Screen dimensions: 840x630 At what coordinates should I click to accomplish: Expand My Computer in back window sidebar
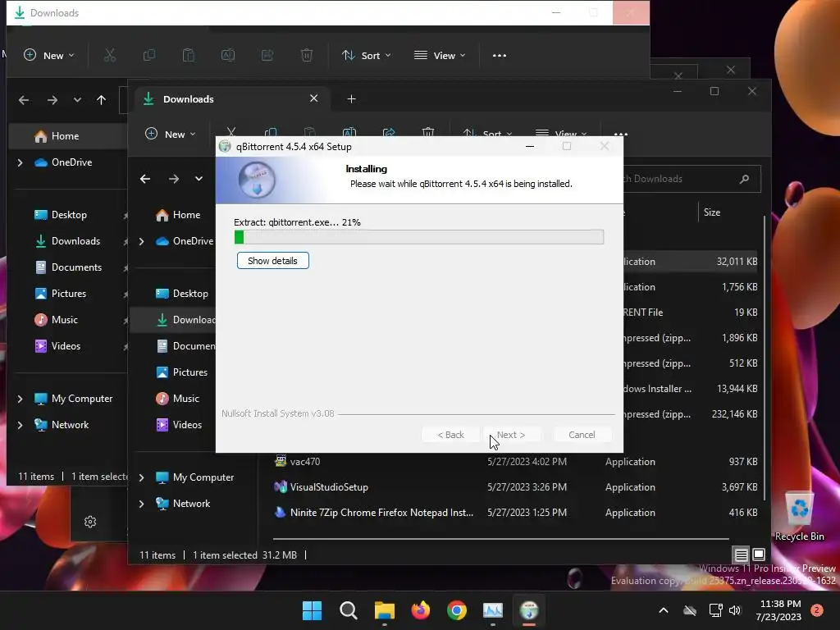pyautogui.click(x=21, y=399)
